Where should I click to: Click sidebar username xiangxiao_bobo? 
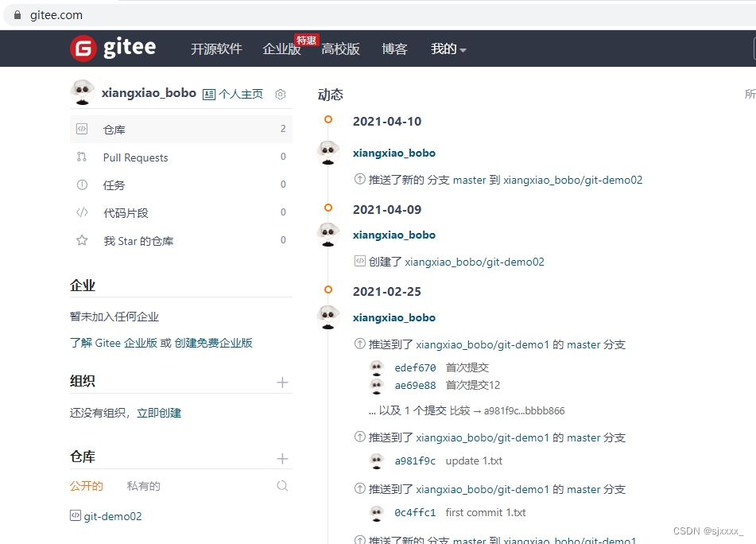click(149, 92)
